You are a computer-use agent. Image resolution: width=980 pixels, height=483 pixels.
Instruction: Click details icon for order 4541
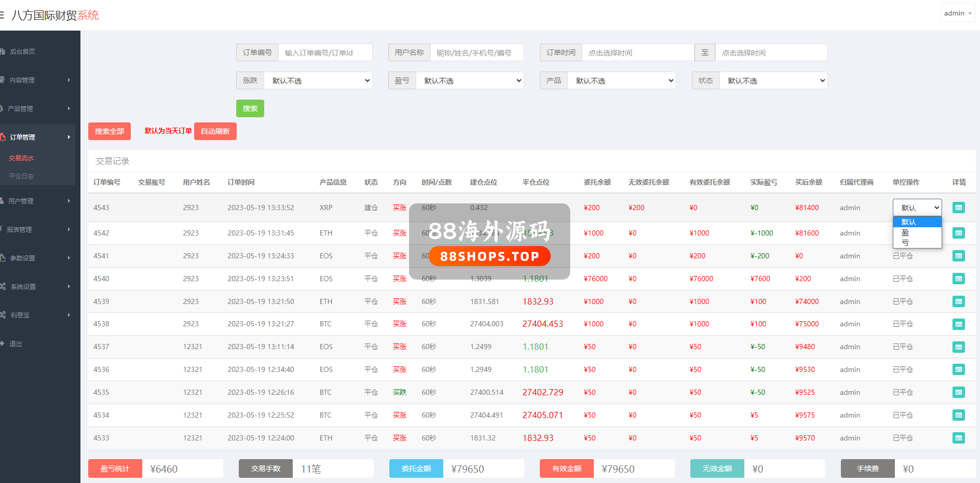point(958,256)
